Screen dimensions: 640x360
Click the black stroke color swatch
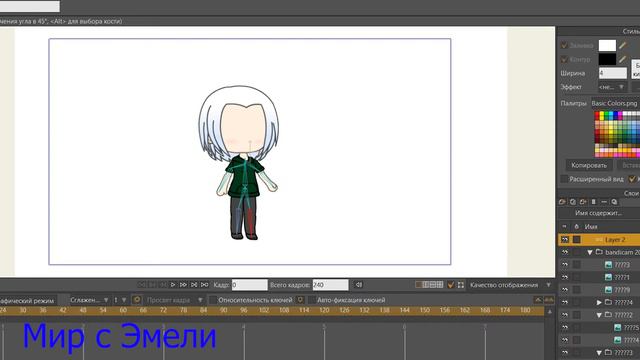click(607, 59)
